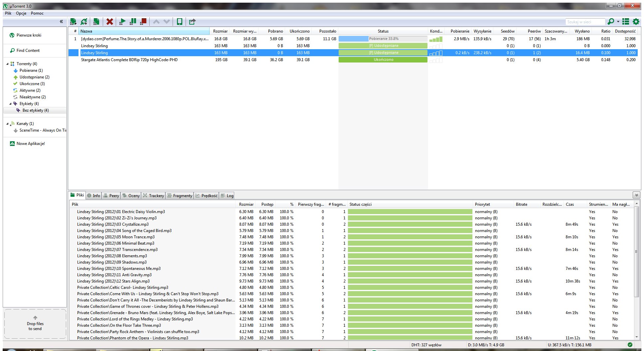
Task: Select file '08 Elements.mp3'
Action: tap(112, 256)
